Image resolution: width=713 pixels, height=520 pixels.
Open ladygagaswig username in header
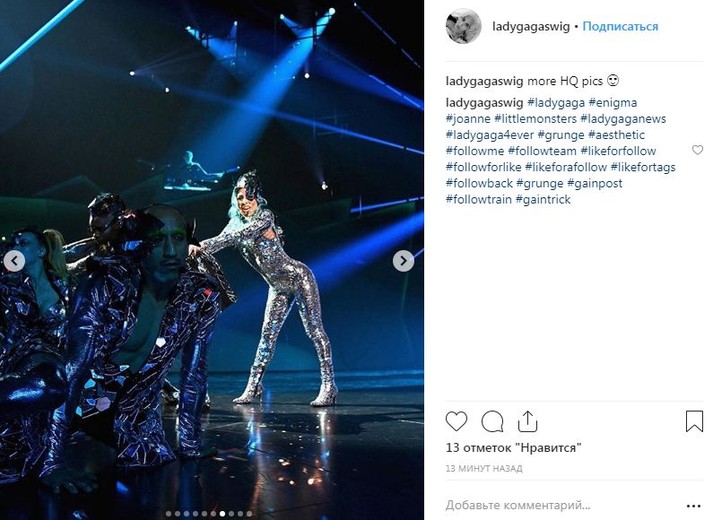[531, 26]
